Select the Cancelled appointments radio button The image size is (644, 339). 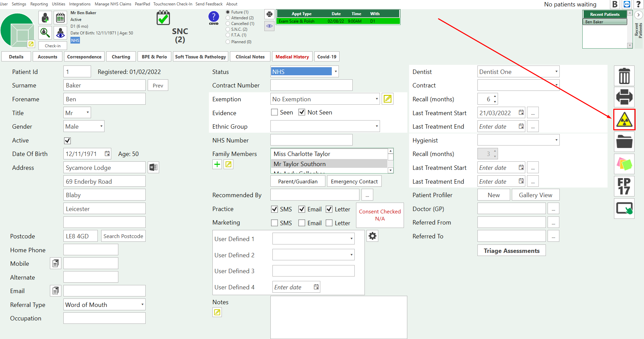pyautogui.click(x=228, y=24)
